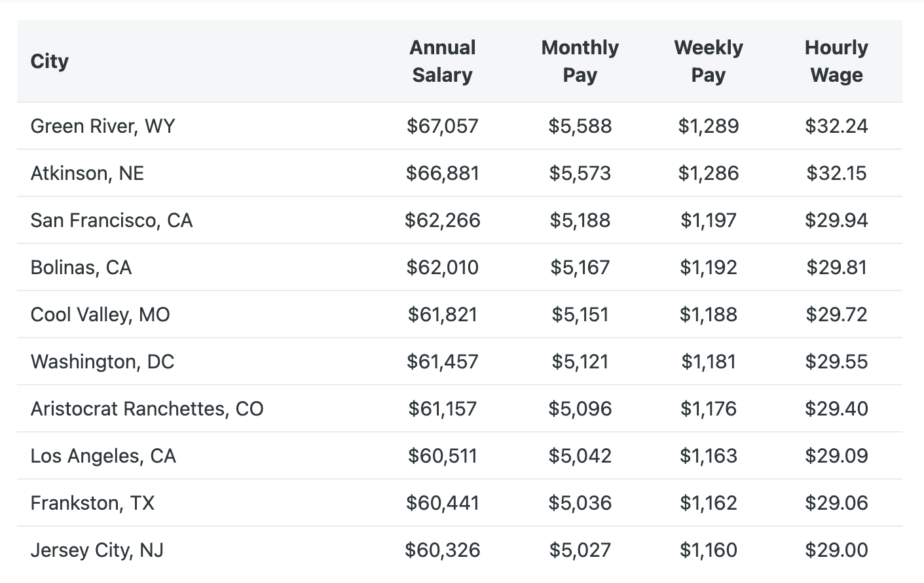924x583 pixels.
Task: Click the Annual Salary column header
Action: coord(443,62)
